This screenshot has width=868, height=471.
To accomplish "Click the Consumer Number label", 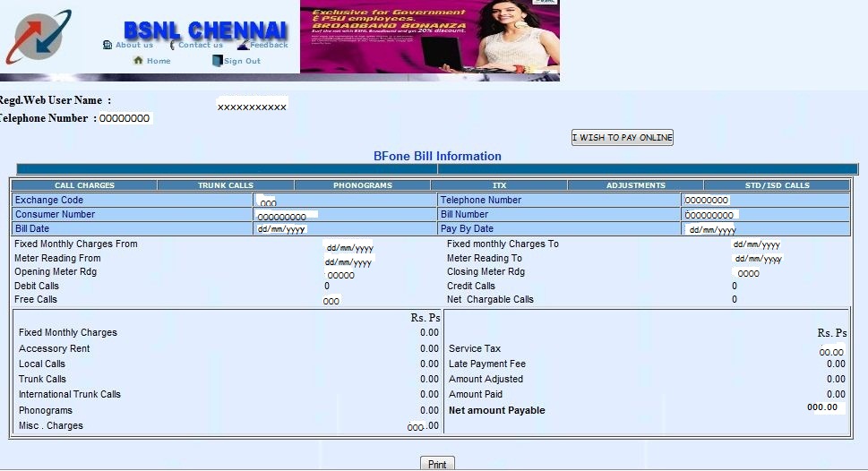I will (55, 214).
